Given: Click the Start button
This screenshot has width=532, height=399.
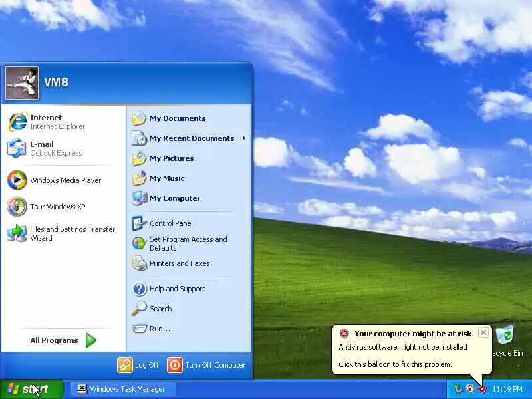Looking at the screenshot, I should pyautogui.click(x=31, y=389).
